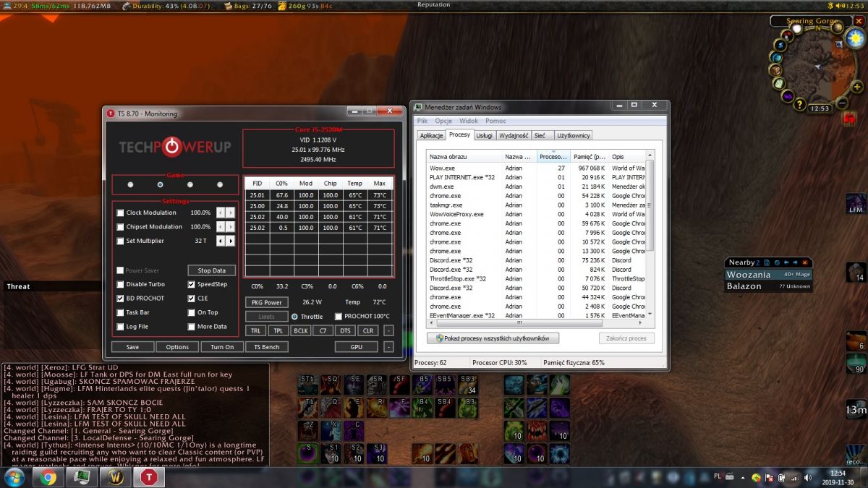Enable the On Top checkbox
Image resolution: width=868 pixels, height=488 pixels.
tap(191, 312)
